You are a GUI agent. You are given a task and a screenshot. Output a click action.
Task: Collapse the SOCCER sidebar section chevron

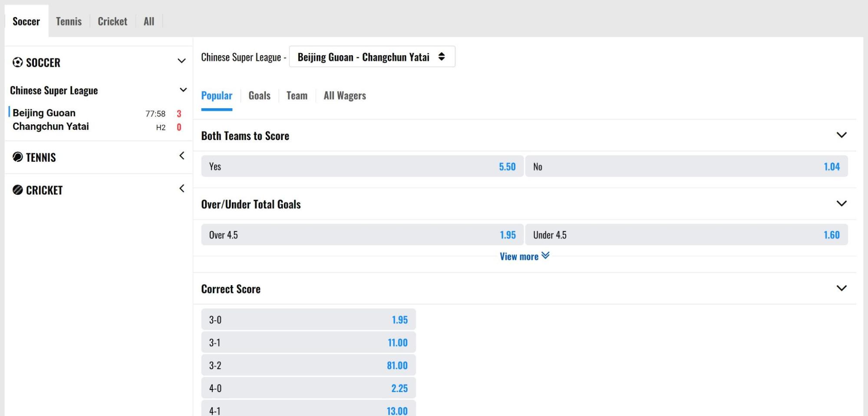[x=182, y=61]
